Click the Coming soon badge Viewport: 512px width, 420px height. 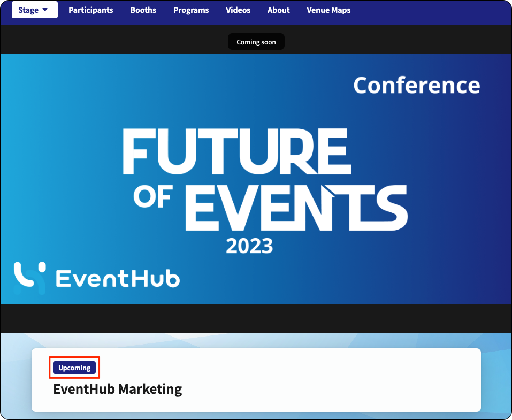[256, 42]
